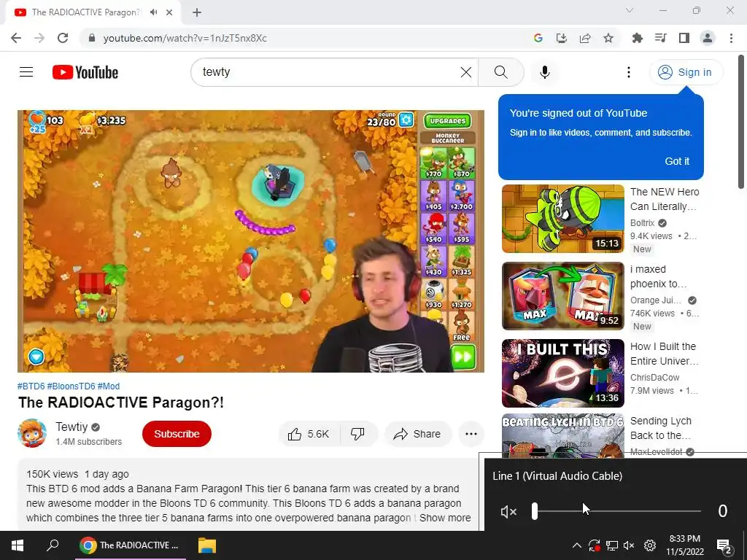Open YouTube settings three-dot menu
The image size is (747, 560).
[x=629, y=72]
